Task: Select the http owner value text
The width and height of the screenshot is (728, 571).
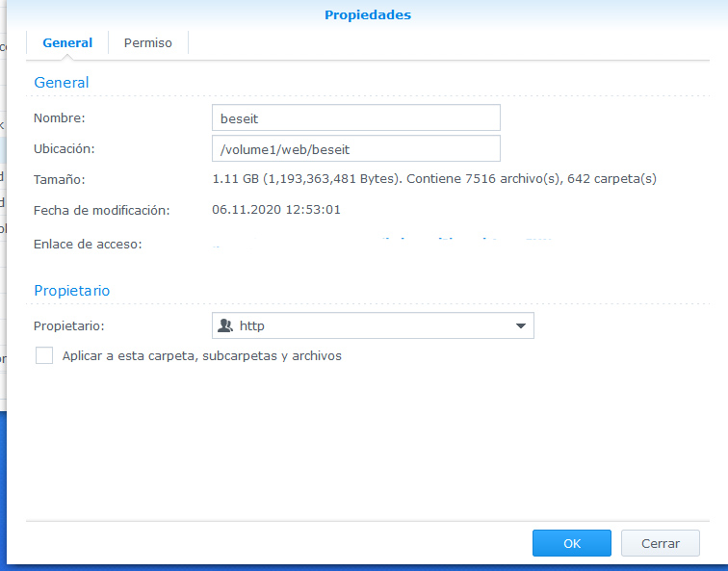Action: (254, 326)
